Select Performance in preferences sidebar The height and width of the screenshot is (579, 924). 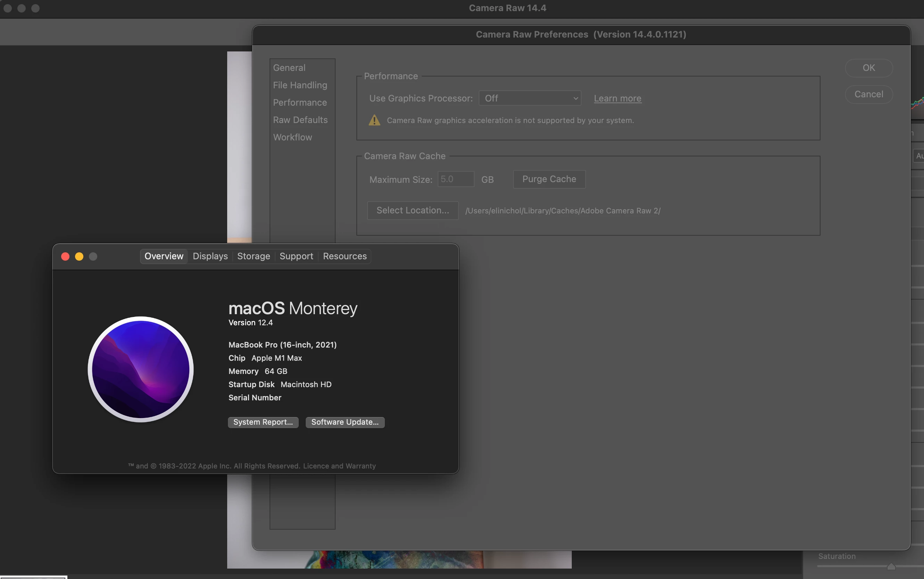tap(300, 103)
